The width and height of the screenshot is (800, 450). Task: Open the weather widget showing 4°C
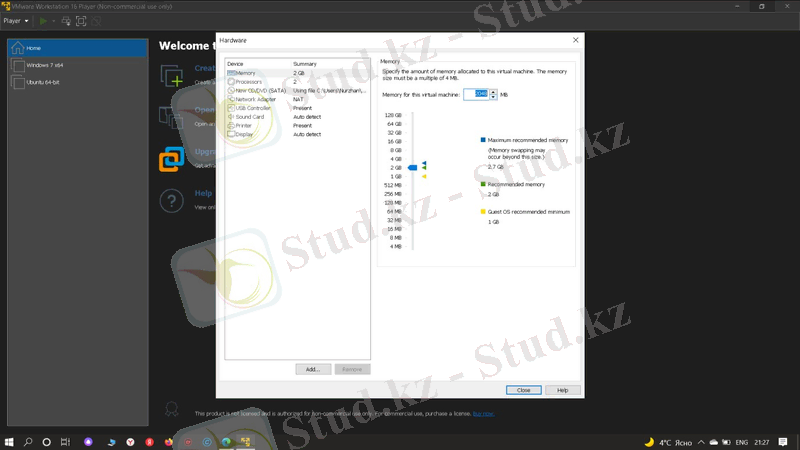click(668, 442)
